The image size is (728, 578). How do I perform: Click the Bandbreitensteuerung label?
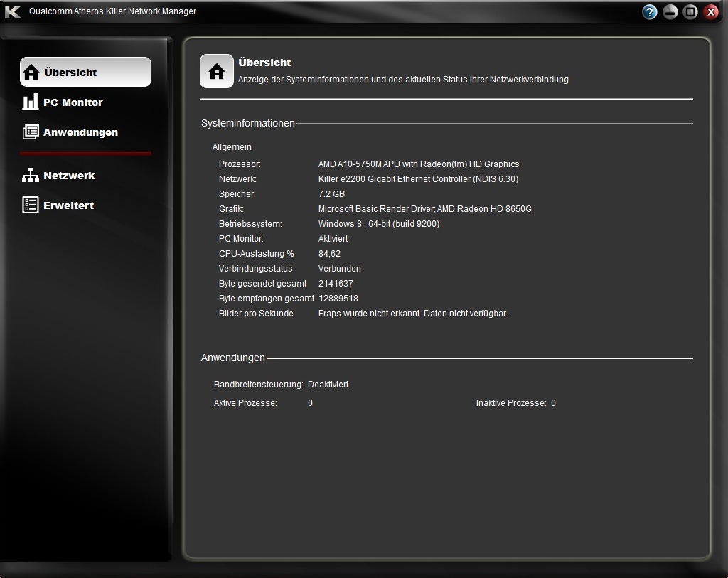coord(258,385)
